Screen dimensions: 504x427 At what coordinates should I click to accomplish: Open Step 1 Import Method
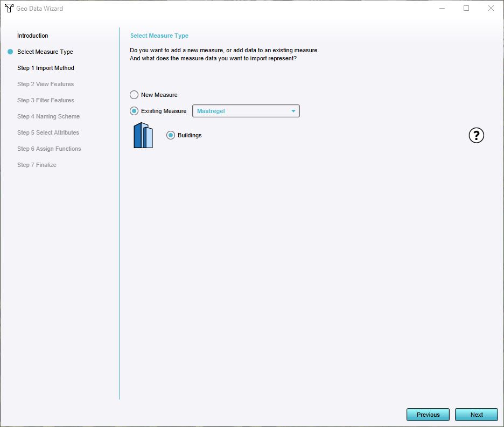point(45,68)
